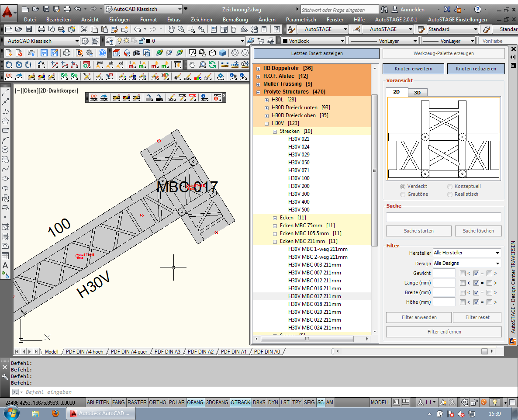
Task: Activate the Pan hand tool
Action: pos(171,29)
